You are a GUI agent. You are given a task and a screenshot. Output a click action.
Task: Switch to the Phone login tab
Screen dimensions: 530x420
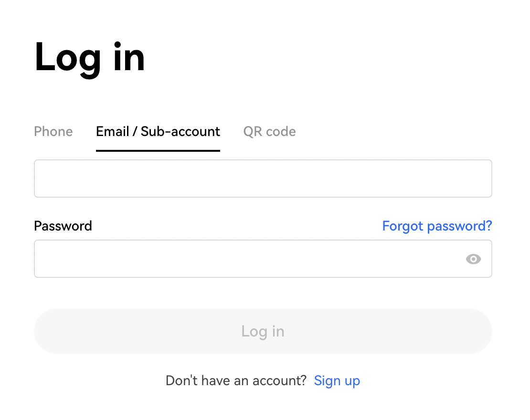pyautogui.click(x=53, y=131)
